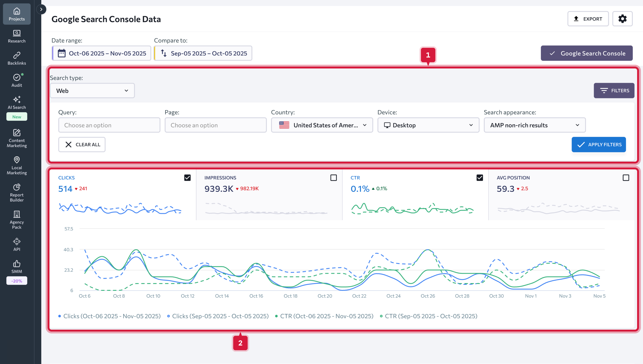This screenshot has height=364, width=643.
Task: Open Content Marketing tools
Action: (x=16, y=138)
